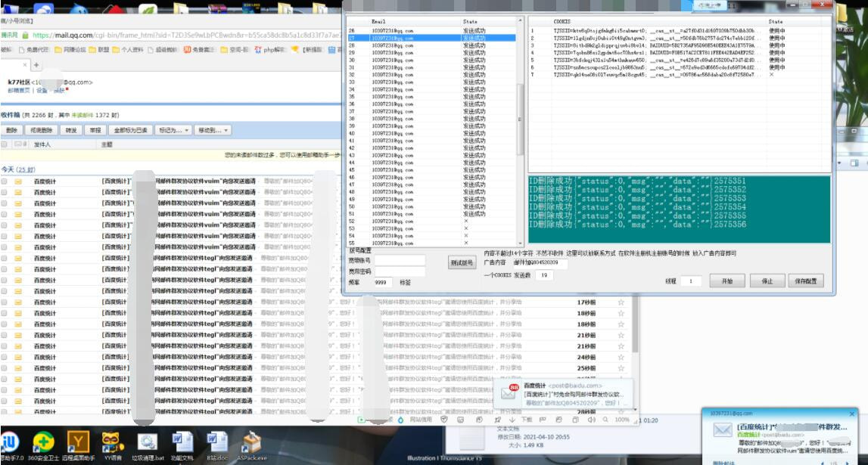Click the 主题 column header

pos(107,144)
